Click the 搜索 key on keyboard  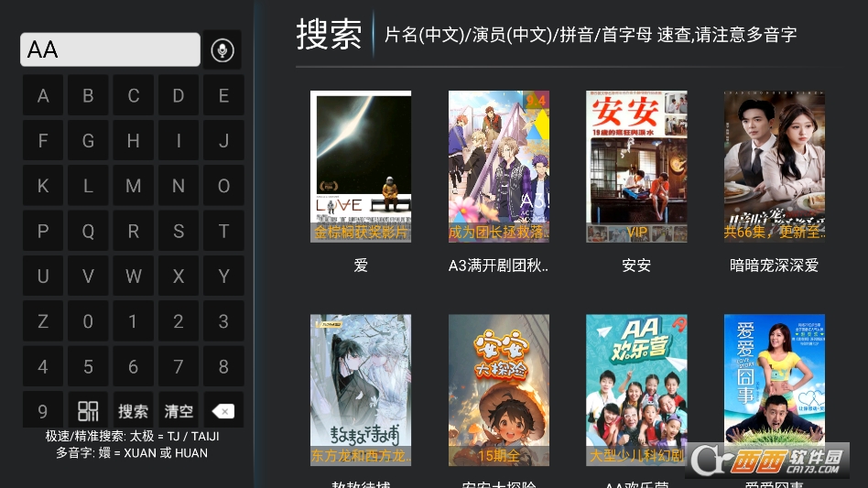pos(133,411)
